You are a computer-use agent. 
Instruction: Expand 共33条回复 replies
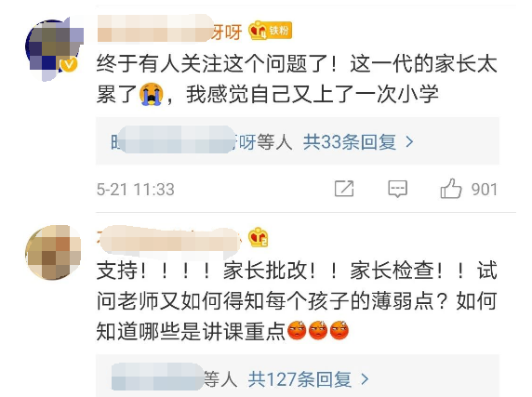coord(350,141)
